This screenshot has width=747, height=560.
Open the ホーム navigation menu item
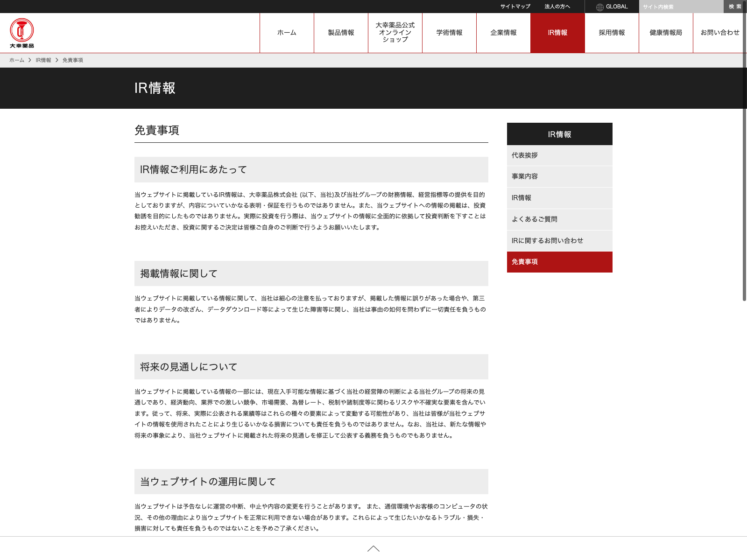pos(287,33)
